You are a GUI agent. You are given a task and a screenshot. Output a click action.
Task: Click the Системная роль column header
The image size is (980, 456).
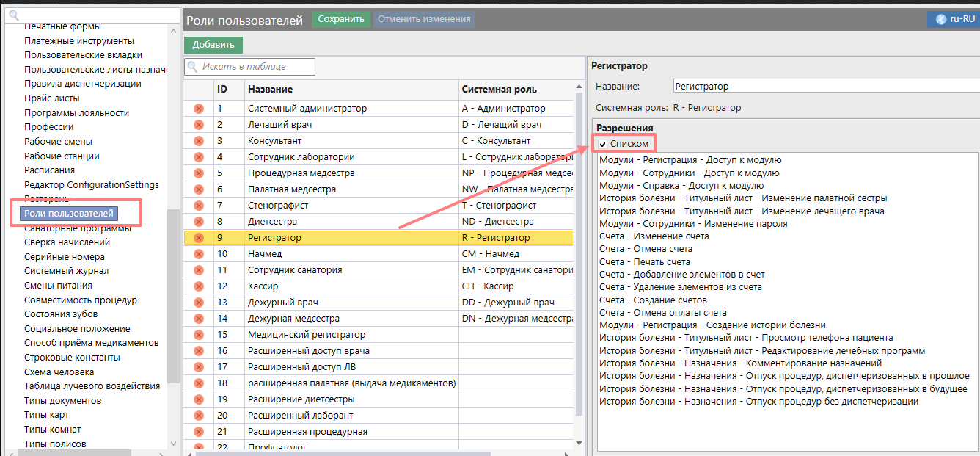click(x=499, y=90)
